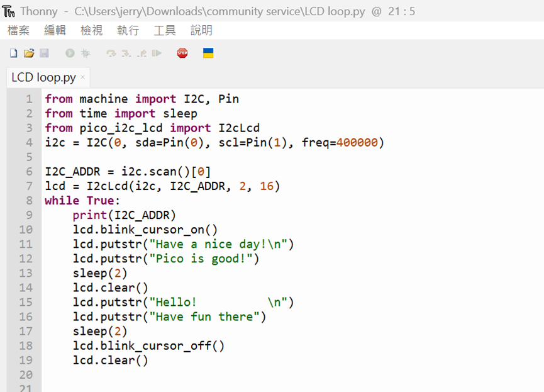The width and height of the screenshot is (544, 392).
Task: Click the Step into icon
Action: 126,53
